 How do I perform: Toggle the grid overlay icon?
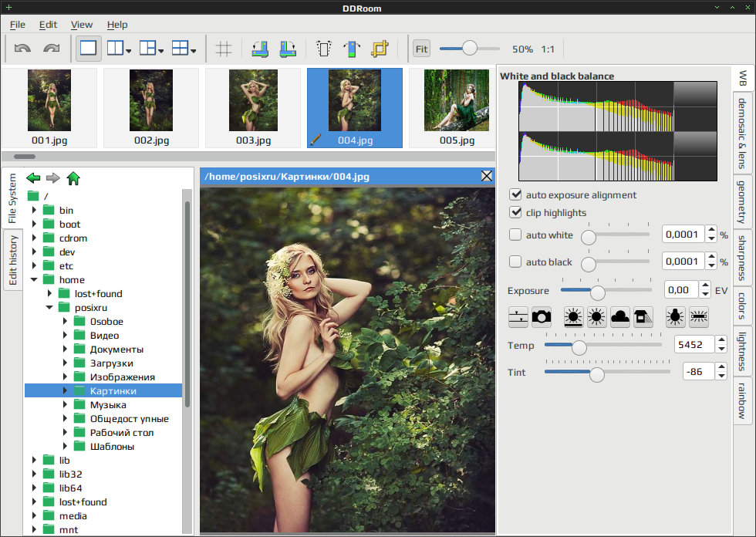click(x=223, y=49)
